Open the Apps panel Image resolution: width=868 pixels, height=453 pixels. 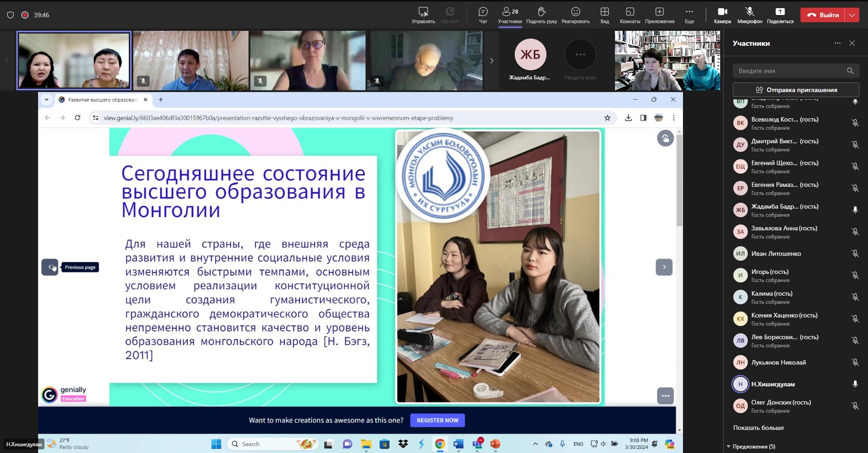click(659, 15)
